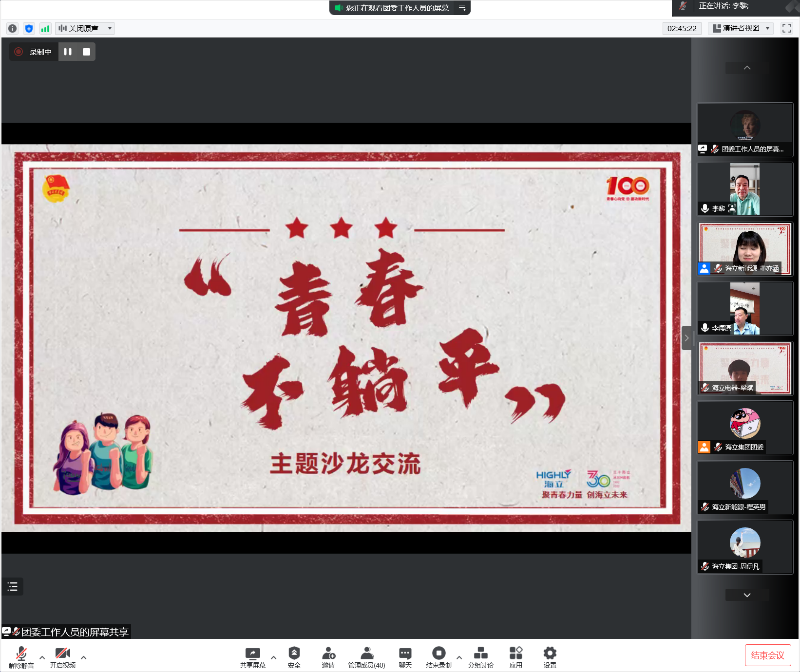Check the network signal quality icon

45,28
